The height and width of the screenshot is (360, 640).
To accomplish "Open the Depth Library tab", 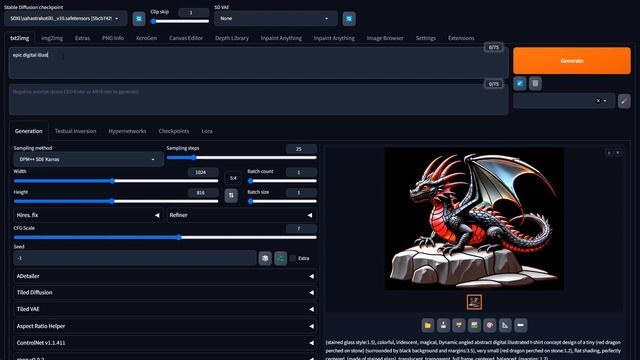I will [231, 38].
